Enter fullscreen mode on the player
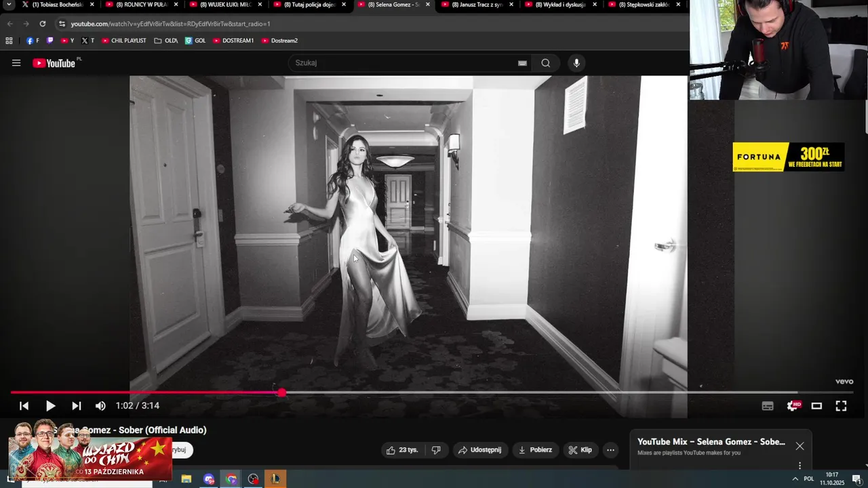This screenshot has width=868, height=488. pos(841,406)
